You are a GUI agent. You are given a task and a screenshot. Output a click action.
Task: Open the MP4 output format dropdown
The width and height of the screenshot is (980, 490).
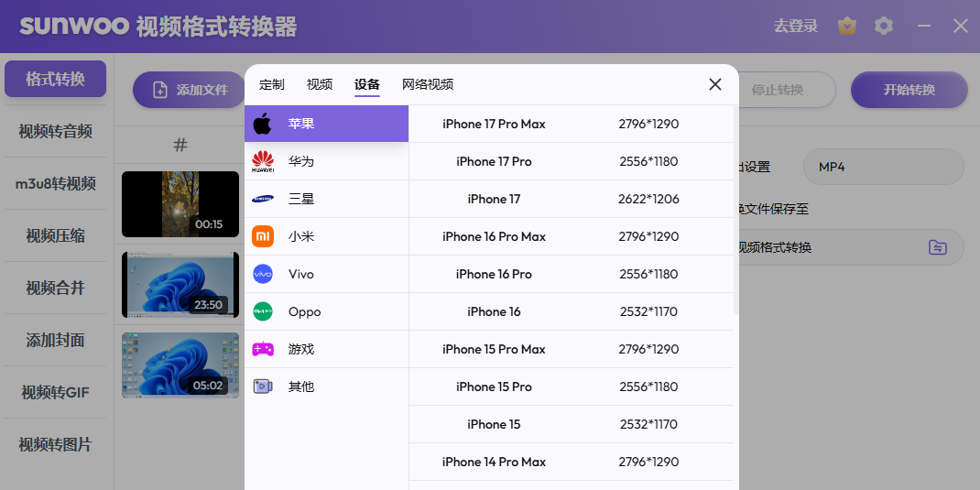(883, 167)
